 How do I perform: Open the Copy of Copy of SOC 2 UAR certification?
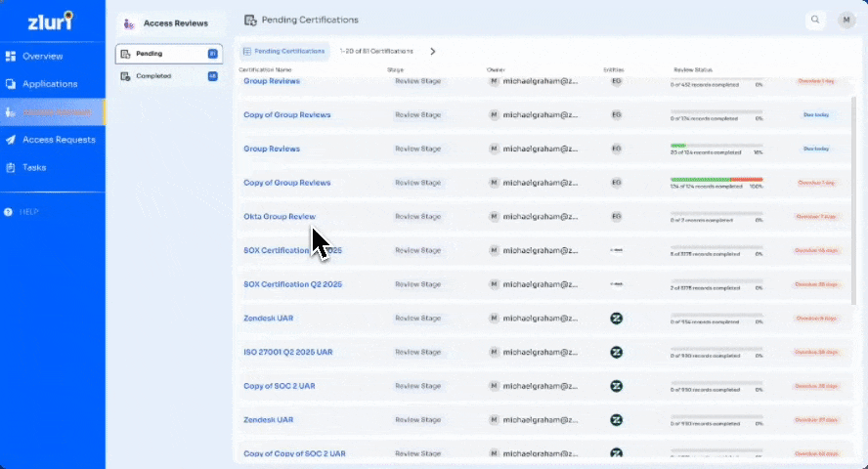click(294, 453)
